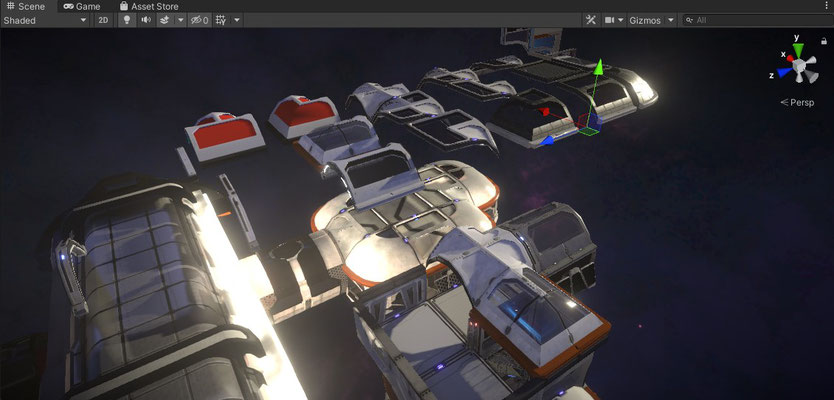
Task: Toggle the grid visibility icon
Action: click(221, 20)
